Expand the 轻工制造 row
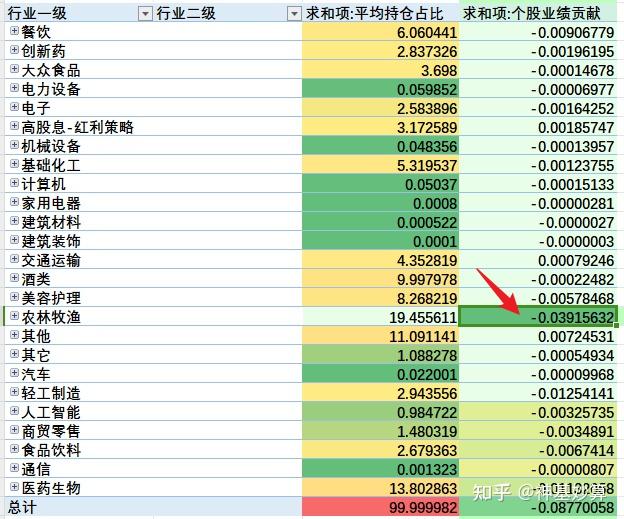Image resolution: width=624 pixels, height=519 pixels. [x=14, y=392]
